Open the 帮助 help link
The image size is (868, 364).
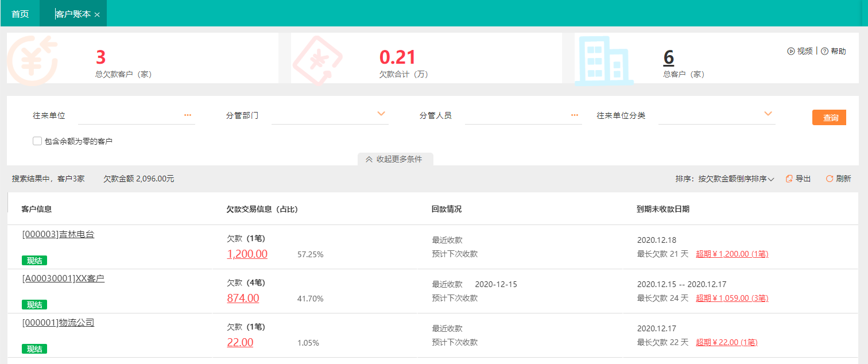click(x=834, y=51)
